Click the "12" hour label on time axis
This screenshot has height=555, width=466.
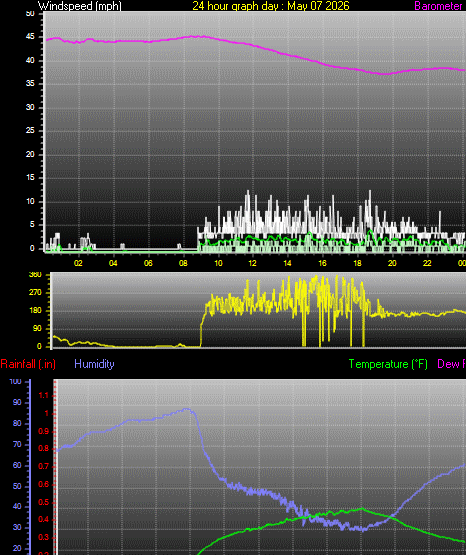point(252,263)
